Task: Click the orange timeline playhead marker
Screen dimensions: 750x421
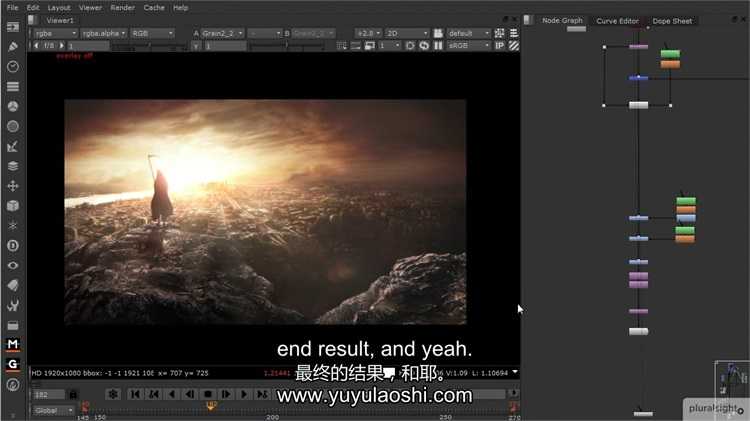Action: pos(211,406)
